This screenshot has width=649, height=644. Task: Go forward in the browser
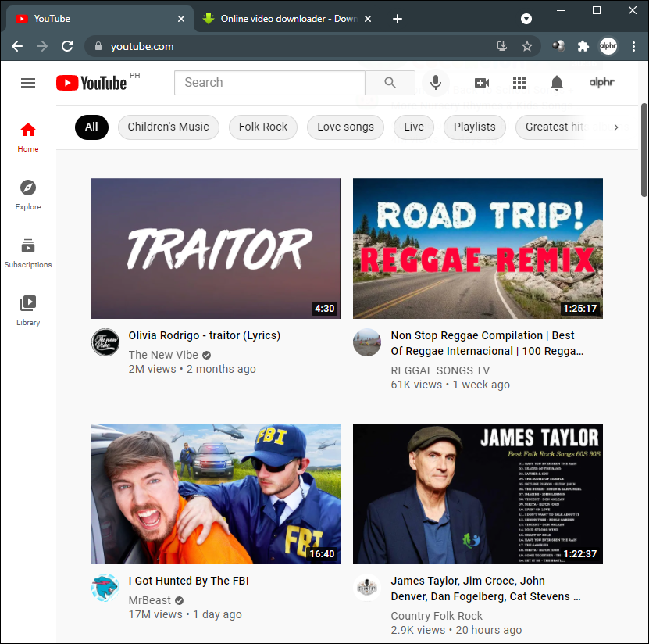point(42,46)
